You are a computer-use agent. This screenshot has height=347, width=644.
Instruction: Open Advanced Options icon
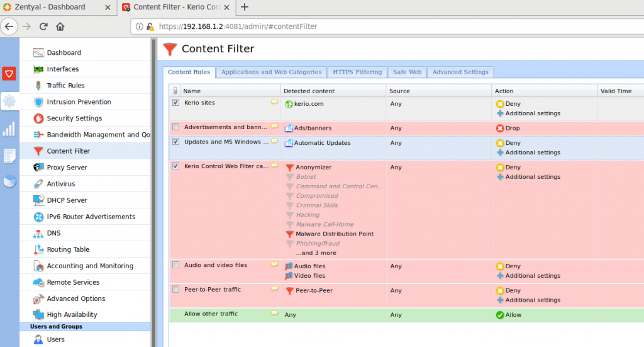38,299
